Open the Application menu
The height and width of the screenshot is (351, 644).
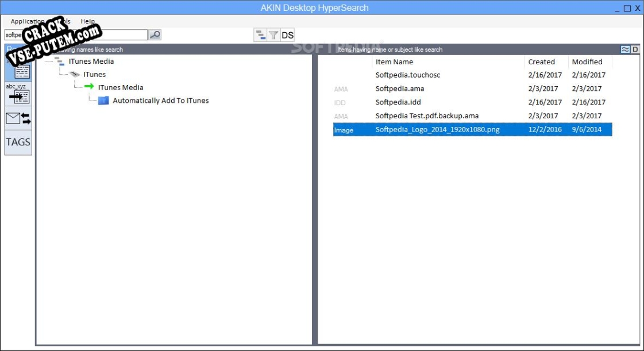28,21
